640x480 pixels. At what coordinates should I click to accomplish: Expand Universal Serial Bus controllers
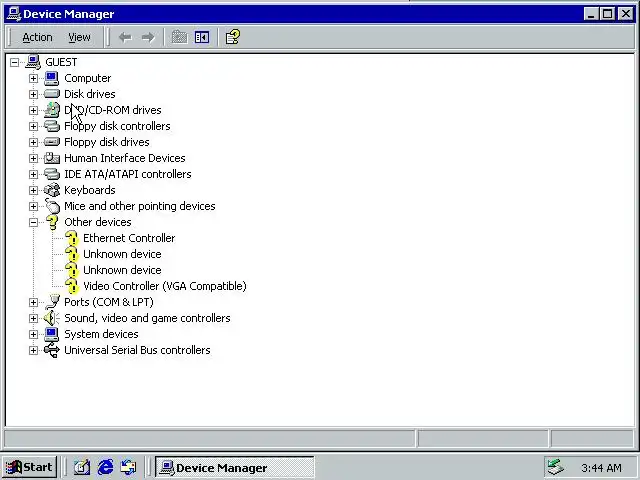pyautogui.click(x=33, y=350)
